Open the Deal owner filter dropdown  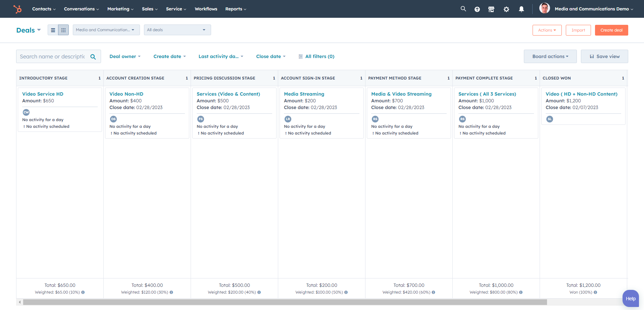click(125, 56)
